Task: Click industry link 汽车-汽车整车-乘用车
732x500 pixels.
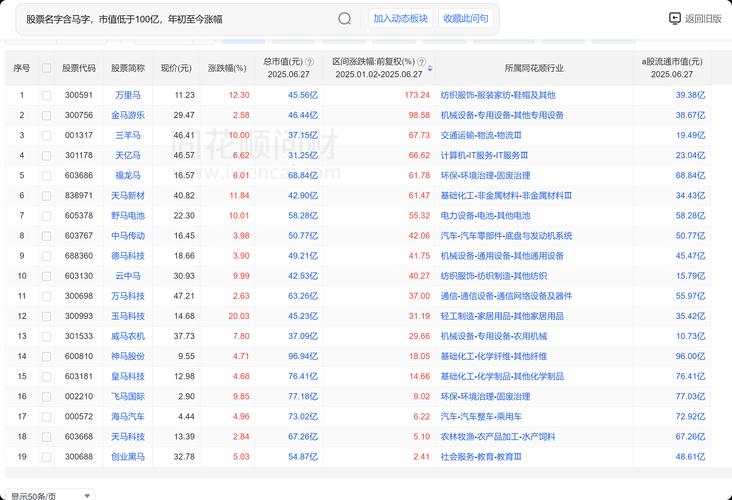Action: (x=481, y=416)
